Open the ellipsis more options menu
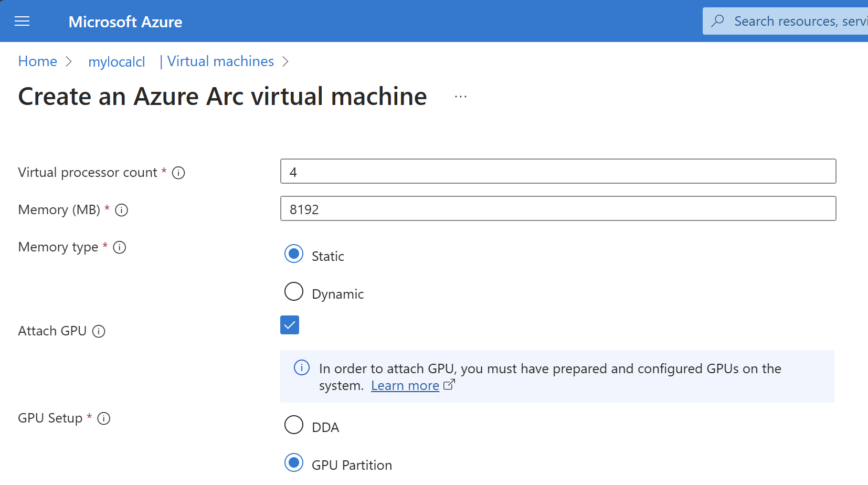 click(461, 97)
